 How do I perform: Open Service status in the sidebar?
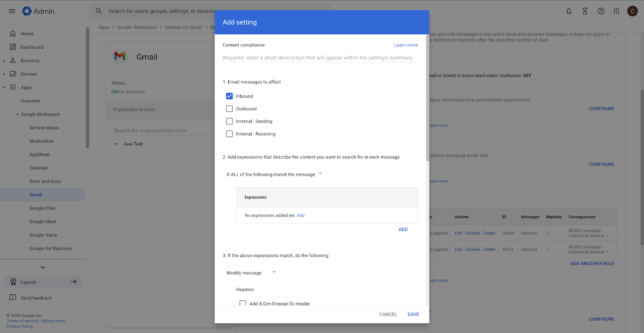44,128
